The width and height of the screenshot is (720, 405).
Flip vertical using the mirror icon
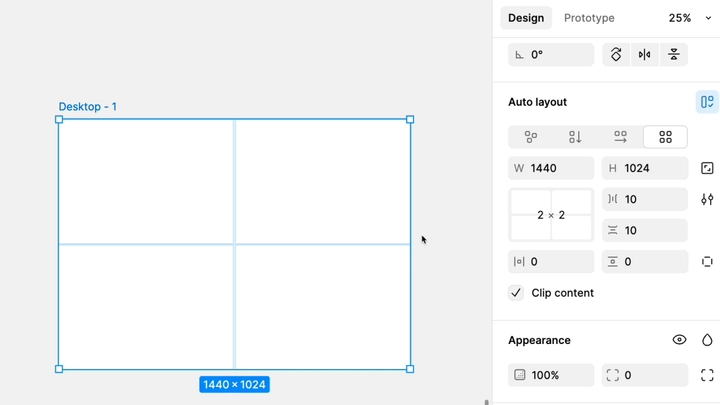(674, 55)
